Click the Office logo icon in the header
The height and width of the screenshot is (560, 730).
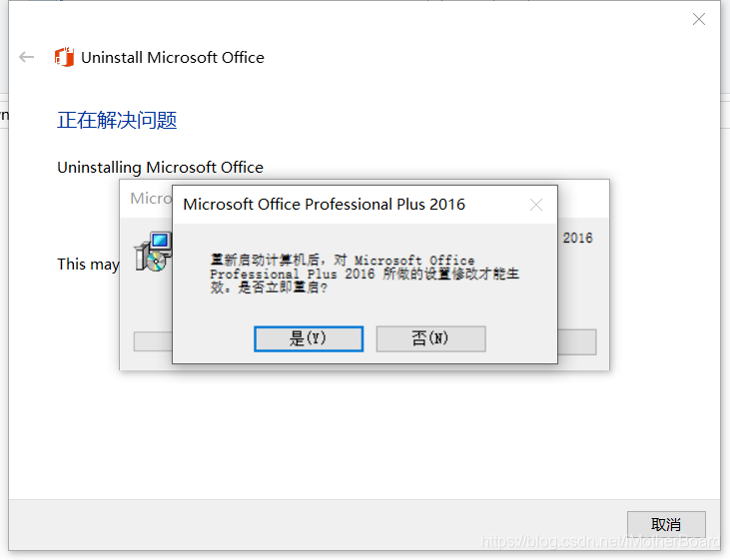click(x=64, y=57)
